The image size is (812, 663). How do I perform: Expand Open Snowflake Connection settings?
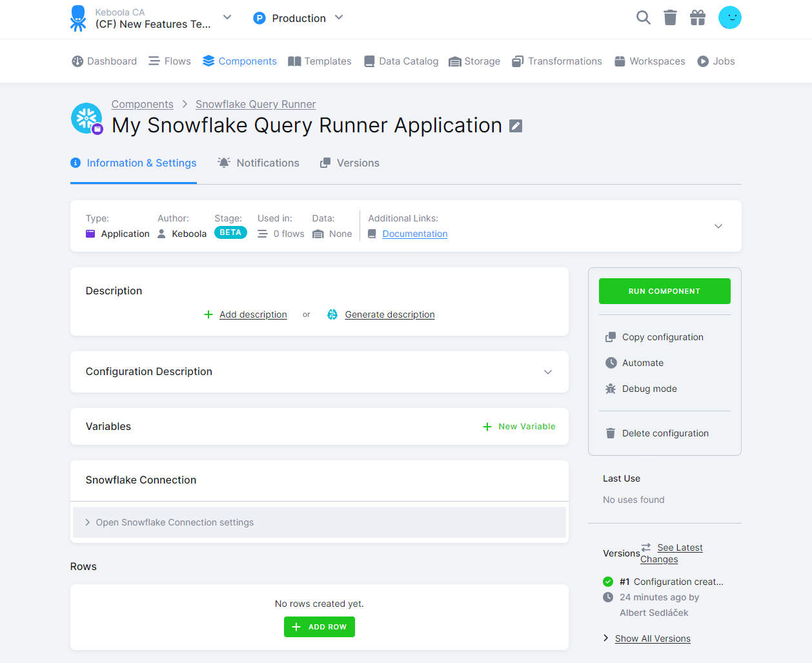click(x=320, y=522)
